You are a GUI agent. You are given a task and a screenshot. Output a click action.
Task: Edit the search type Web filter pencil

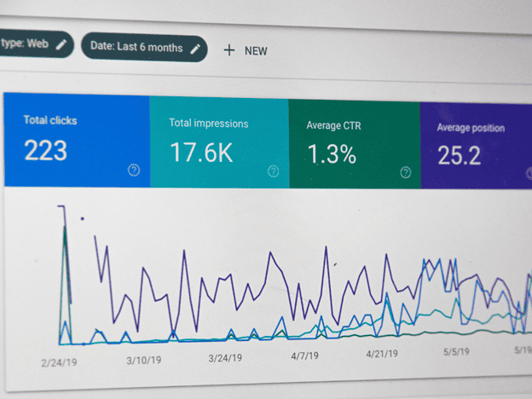(61, 44)
